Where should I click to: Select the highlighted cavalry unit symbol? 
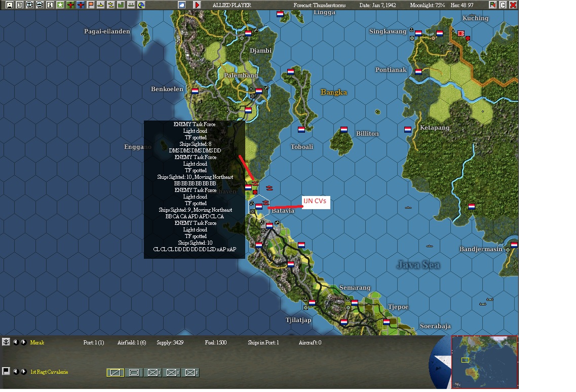point(116,373)
